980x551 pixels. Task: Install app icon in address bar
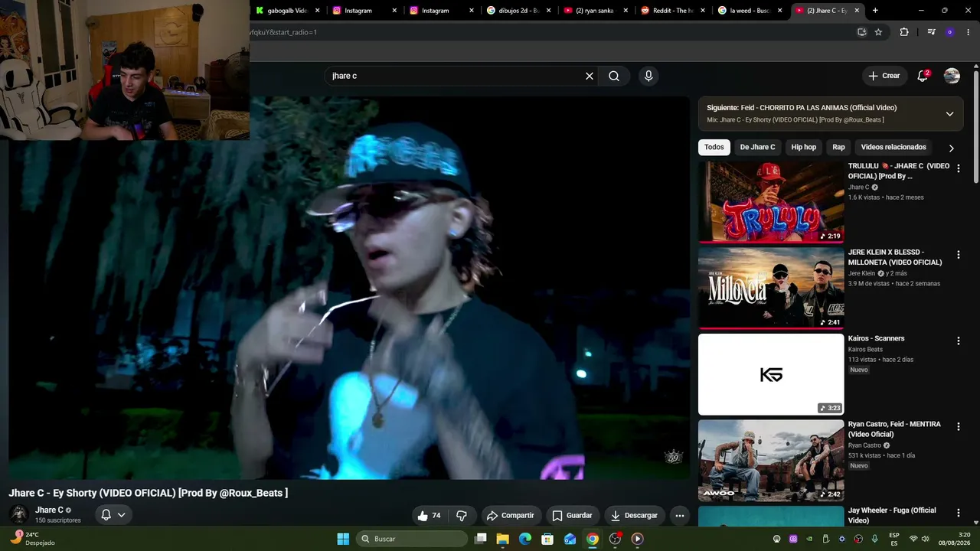[861, 32]
